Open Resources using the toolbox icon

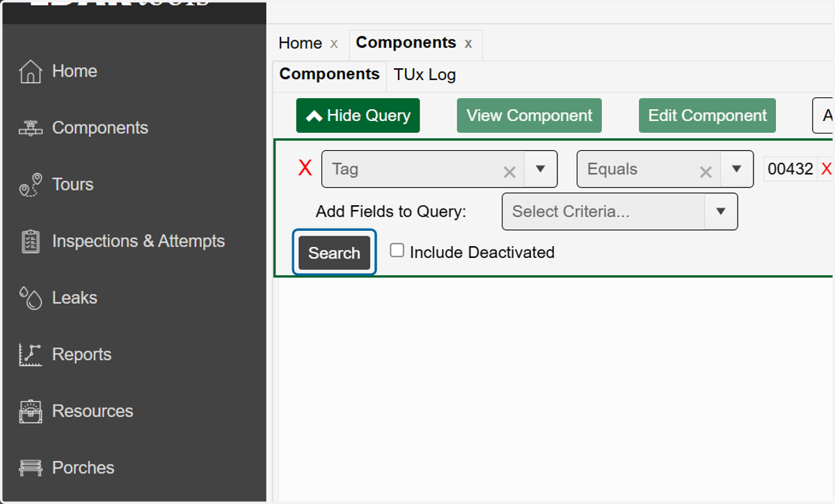pos(30,411)
